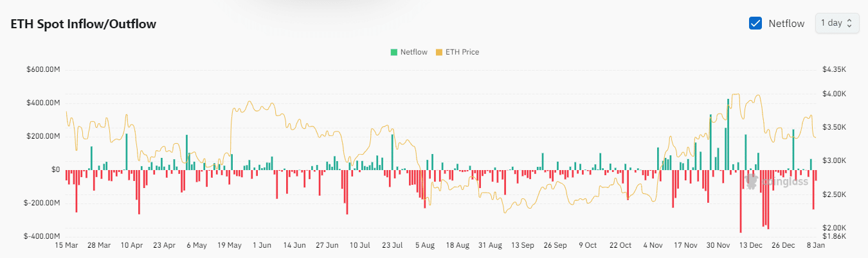Viewport: 868px width, 258px height.
Task: Click the $-400.00M left axis label
Action: [x=42, y=236]
